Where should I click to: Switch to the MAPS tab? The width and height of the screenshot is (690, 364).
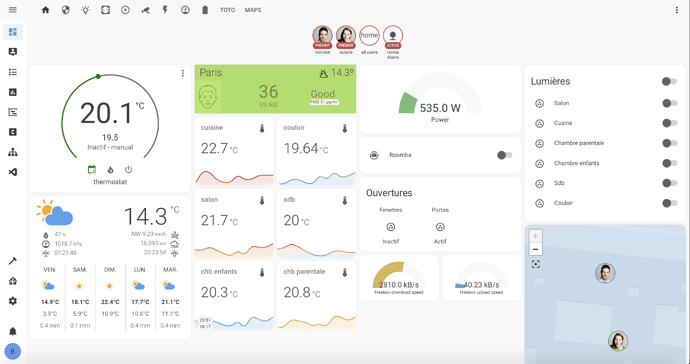tap(253, 10)
